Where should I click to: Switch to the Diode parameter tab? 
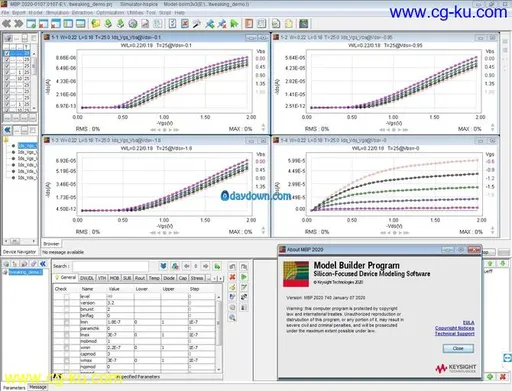(x=169, y=278)
